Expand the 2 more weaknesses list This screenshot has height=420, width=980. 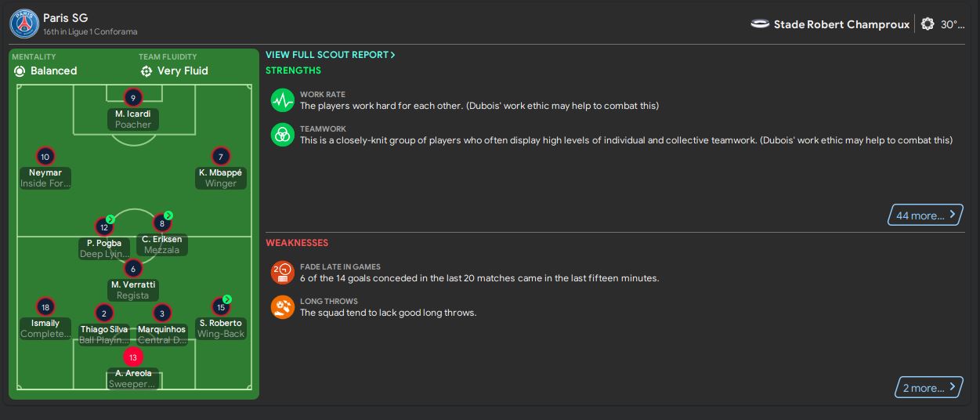(x=928, y=388)
